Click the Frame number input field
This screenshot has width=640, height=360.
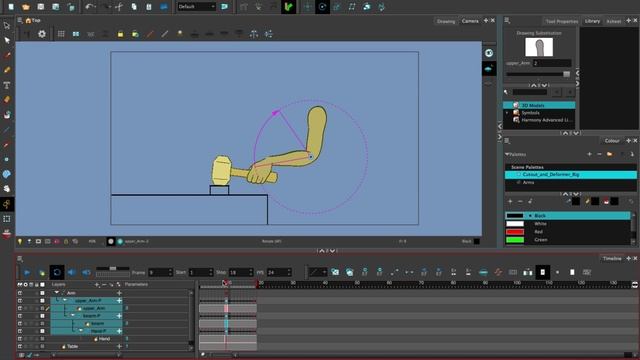point(160,272)
